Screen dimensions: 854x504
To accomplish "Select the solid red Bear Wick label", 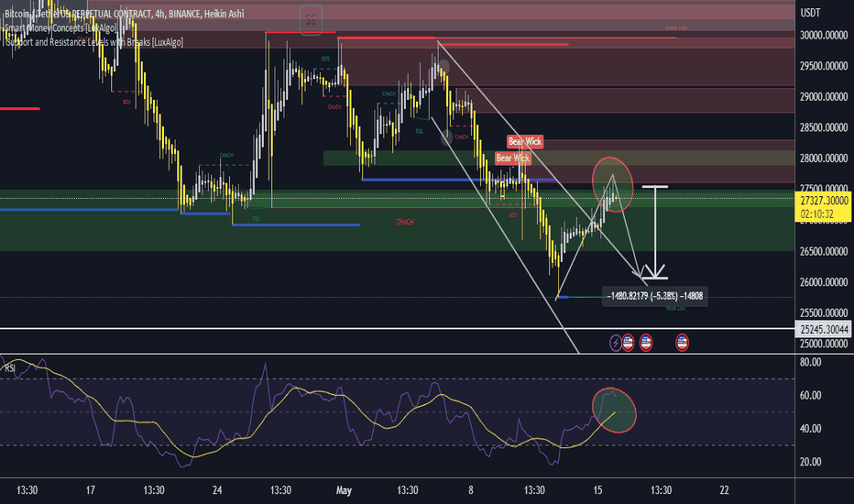I will pos(524,142).
